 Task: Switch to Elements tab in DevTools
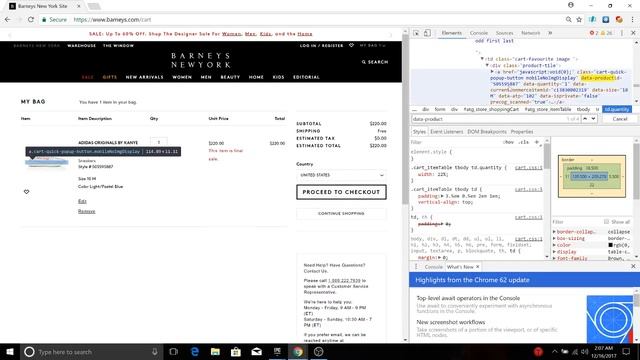coord(451,33)
